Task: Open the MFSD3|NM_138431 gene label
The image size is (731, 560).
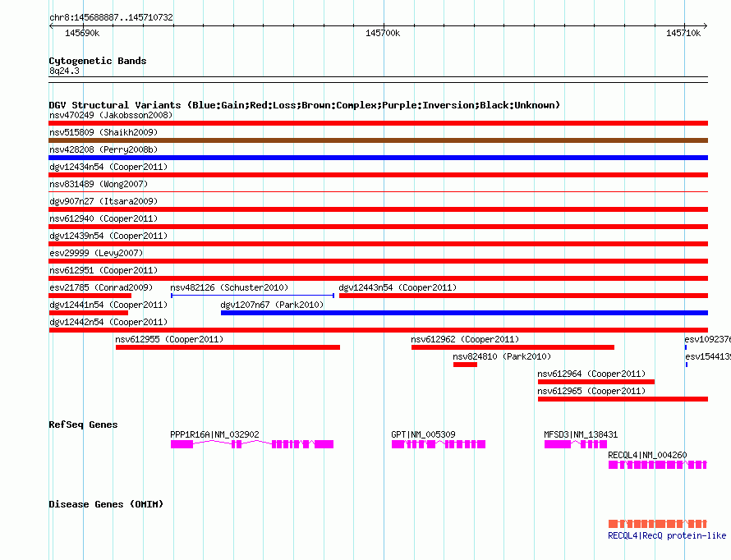Action: (581, 434)
